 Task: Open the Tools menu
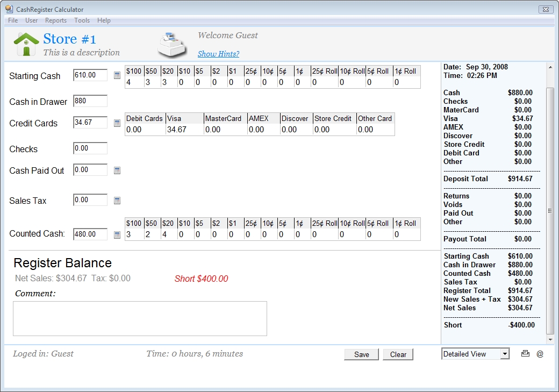[x=82, y=20]
